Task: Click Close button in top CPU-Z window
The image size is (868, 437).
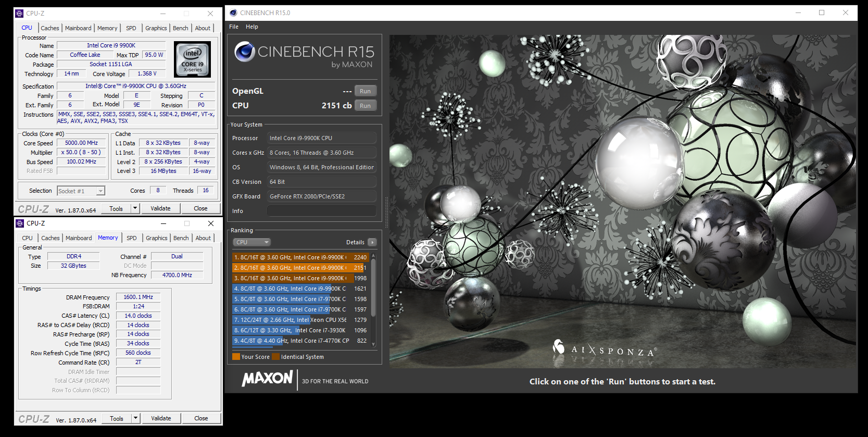Action: [200, 208]
